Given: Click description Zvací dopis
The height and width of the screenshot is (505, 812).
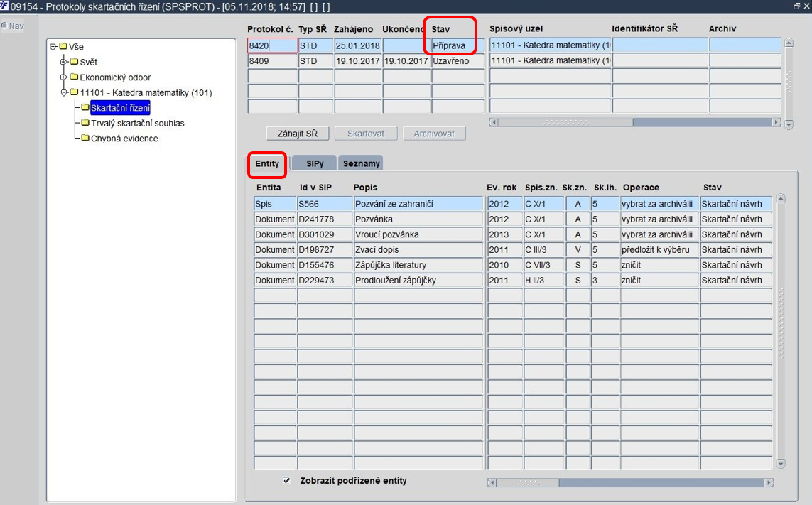Looking at the screenshot, I should tap(418, 249).
